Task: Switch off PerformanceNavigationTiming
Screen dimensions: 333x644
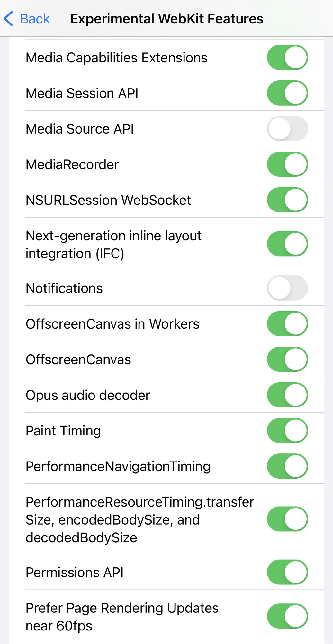Action: 287,466
